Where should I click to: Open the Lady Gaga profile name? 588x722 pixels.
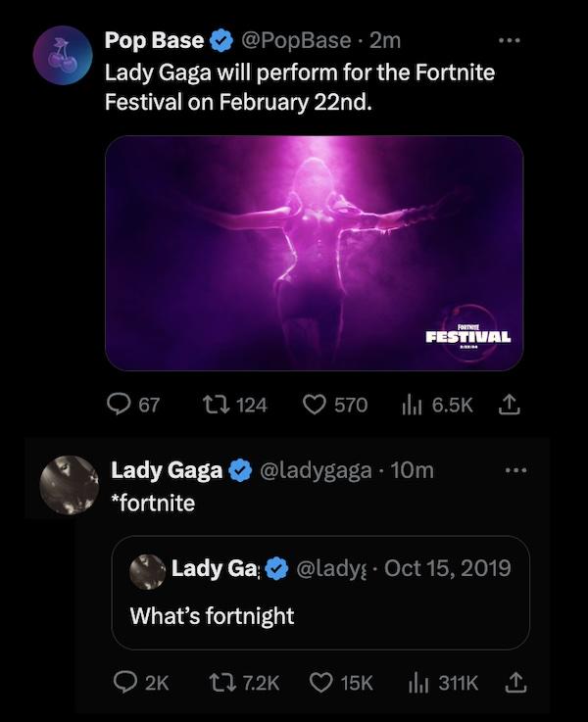point(167,470)
